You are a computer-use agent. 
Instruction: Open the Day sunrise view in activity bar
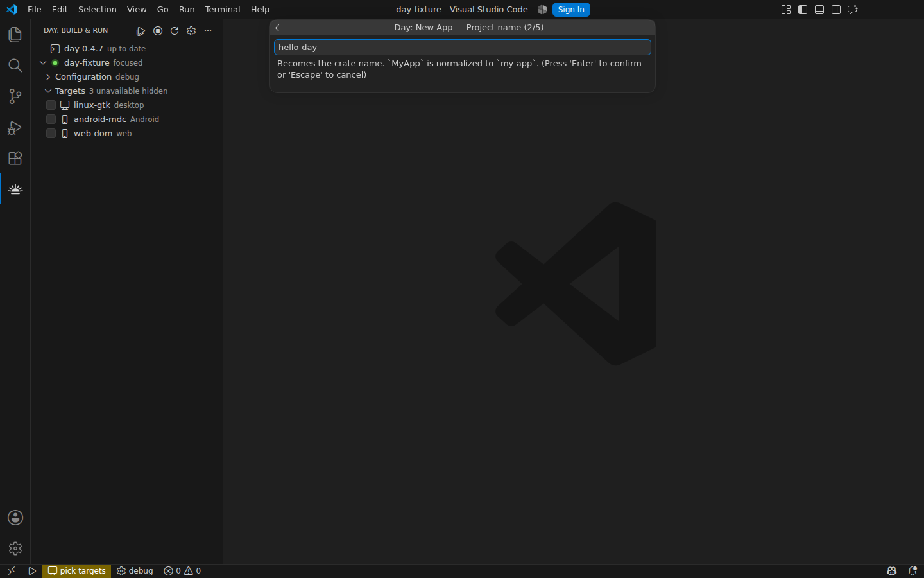point(15,189)
